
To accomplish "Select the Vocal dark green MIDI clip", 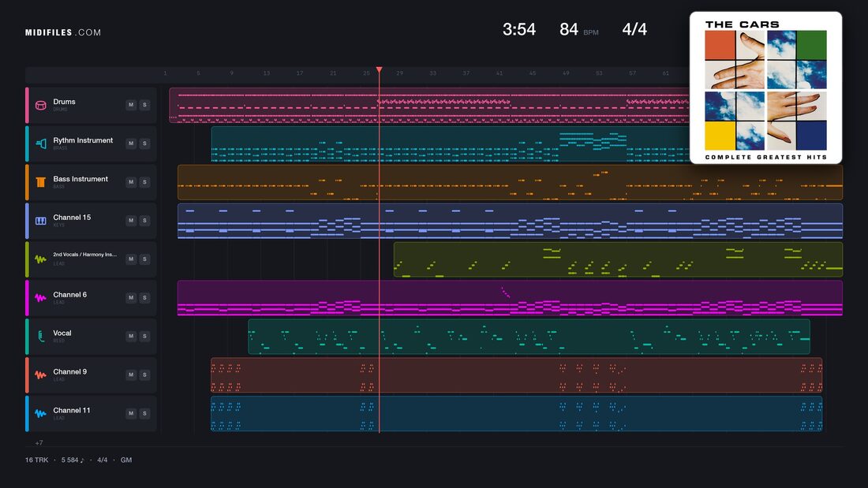I will [x=529, y=337].
